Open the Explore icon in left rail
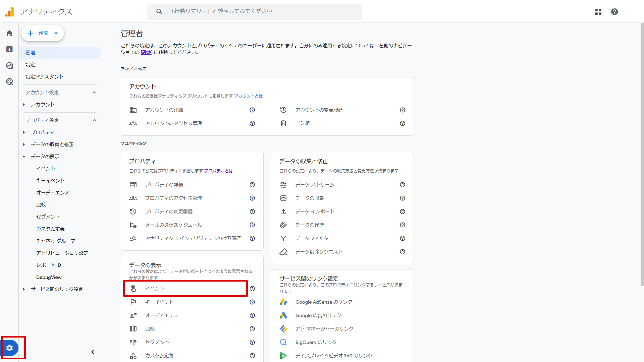 (9, 65)
